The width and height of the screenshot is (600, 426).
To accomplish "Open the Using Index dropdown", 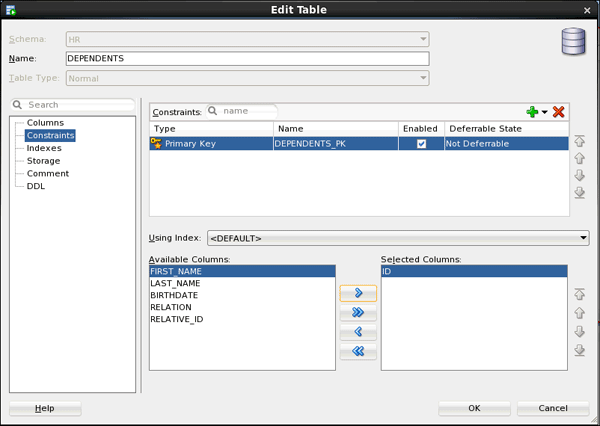I will [397, 238].
